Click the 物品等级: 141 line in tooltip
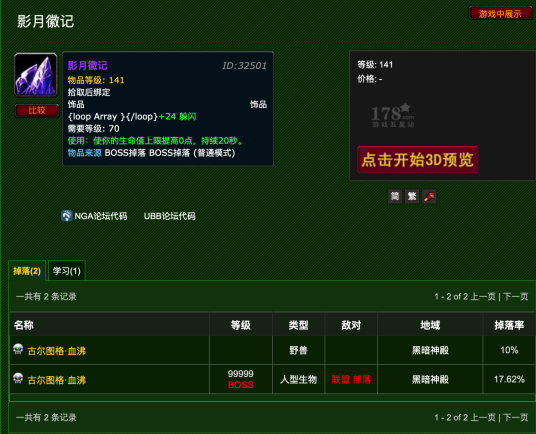Image resolution: width=536 pixels, height=434 pixels. (x=96, y=80)
